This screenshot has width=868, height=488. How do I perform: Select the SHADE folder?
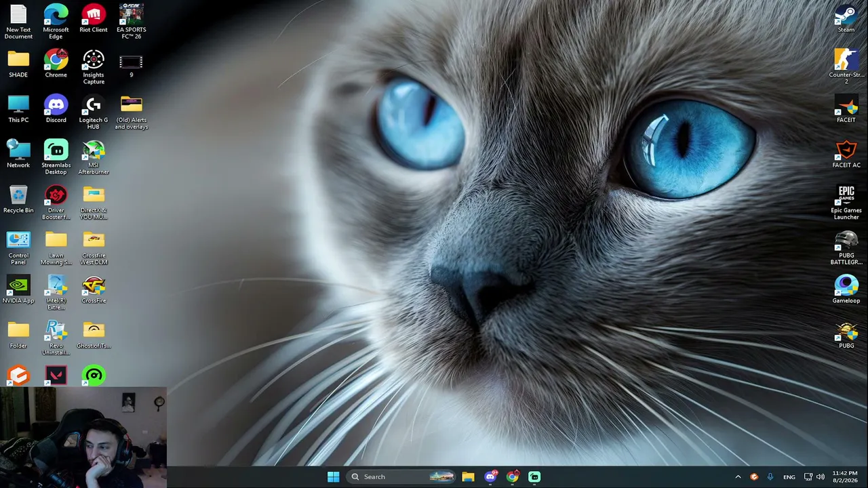18,64
